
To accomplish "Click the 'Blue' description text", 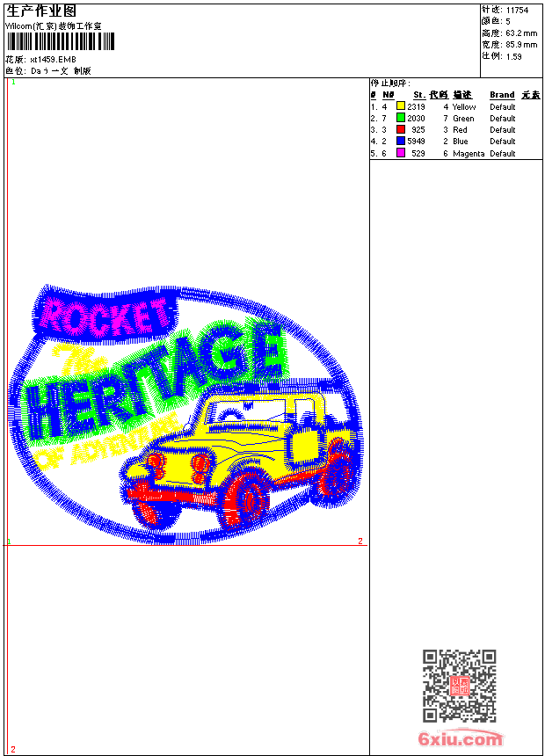I will [461, 142].
